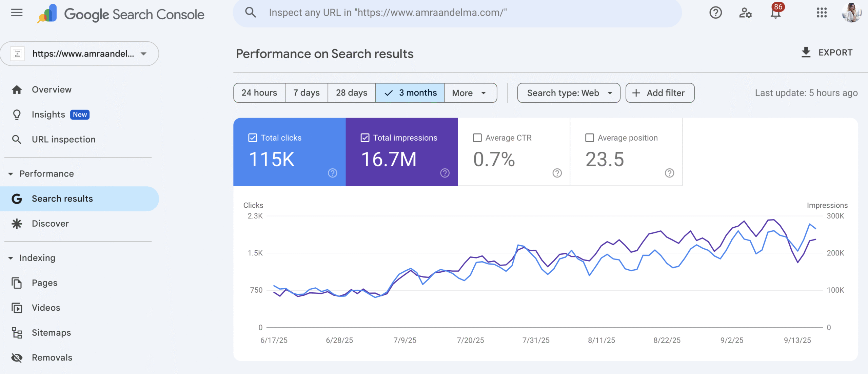The image size is (868, 374).
Task: Uncheck the Total clicks checkbox
Action: coord(253,138)
